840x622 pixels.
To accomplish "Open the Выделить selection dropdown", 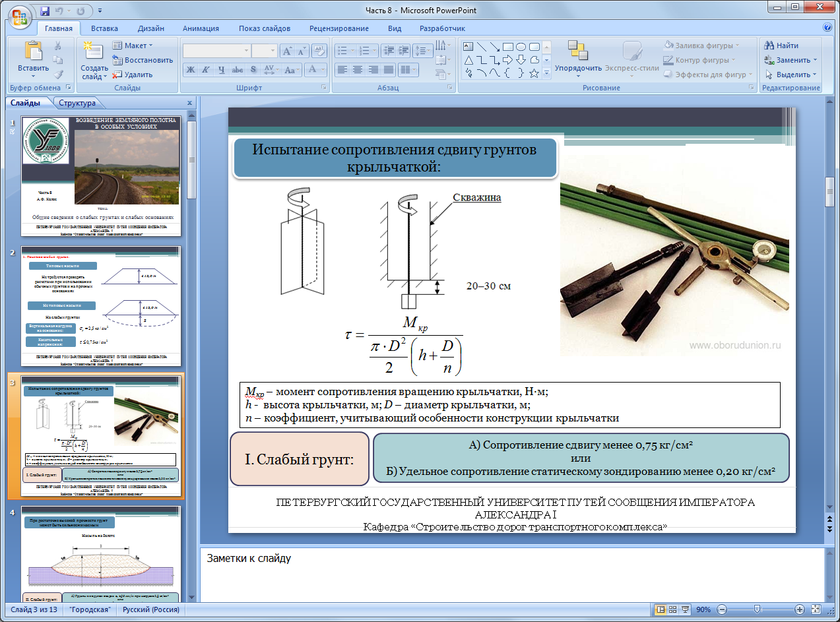I will (x=791, y=75).
